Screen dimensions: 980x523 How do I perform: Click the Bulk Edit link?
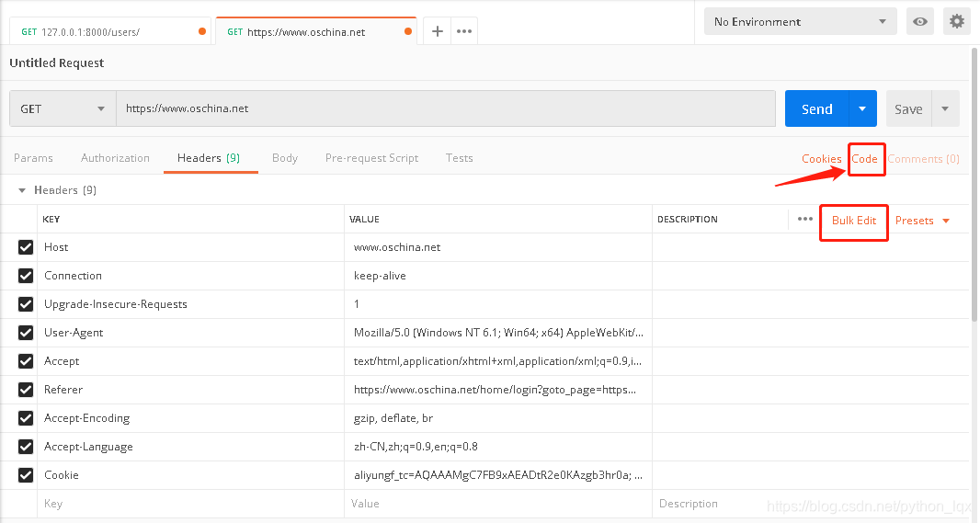pos(854,221)
